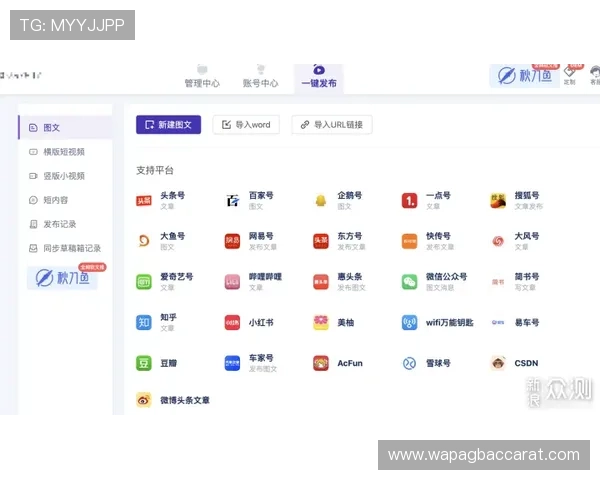Open the 秋刀鱼 banner in the sidebar
The width and height of the screenshot is (600, 480).
point(62,278)
